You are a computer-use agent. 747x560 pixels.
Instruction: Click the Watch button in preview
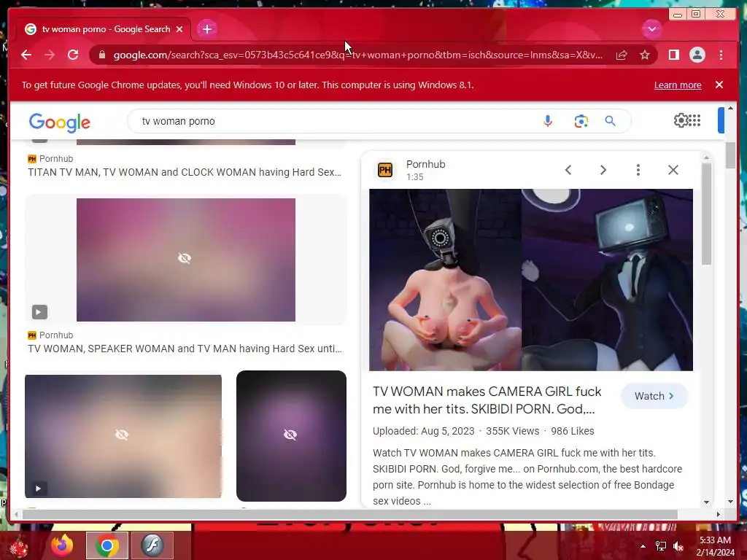tap(654, 396)
